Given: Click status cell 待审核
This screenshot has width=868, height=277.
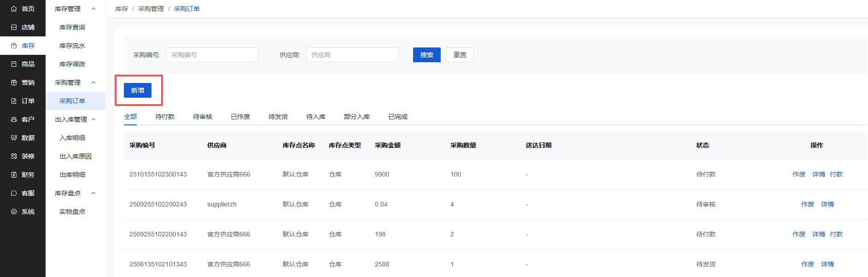Looking at the screenshot, I should click(x=706, y=204).
